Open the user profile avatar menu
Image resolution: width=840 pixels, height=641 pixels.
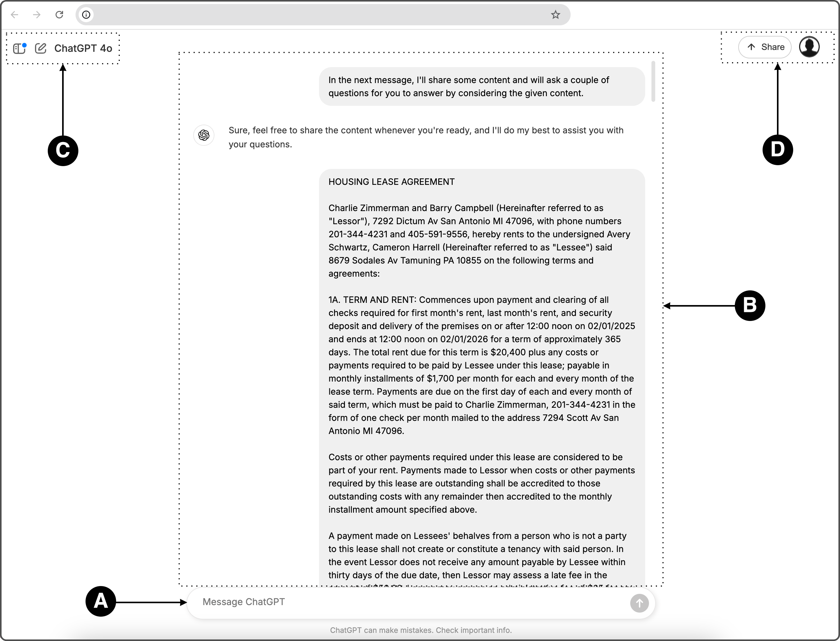click(x=809, y=47)
